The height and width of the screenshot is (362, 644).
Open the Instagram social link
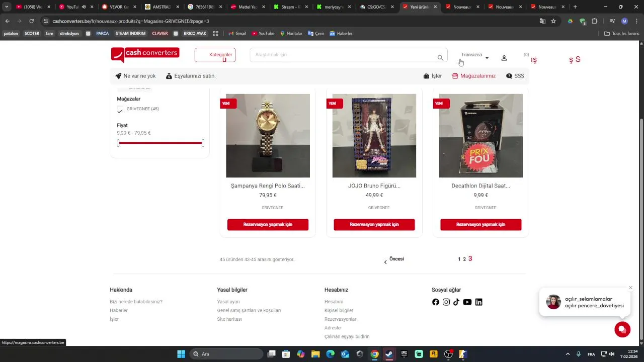click(446, 302)
